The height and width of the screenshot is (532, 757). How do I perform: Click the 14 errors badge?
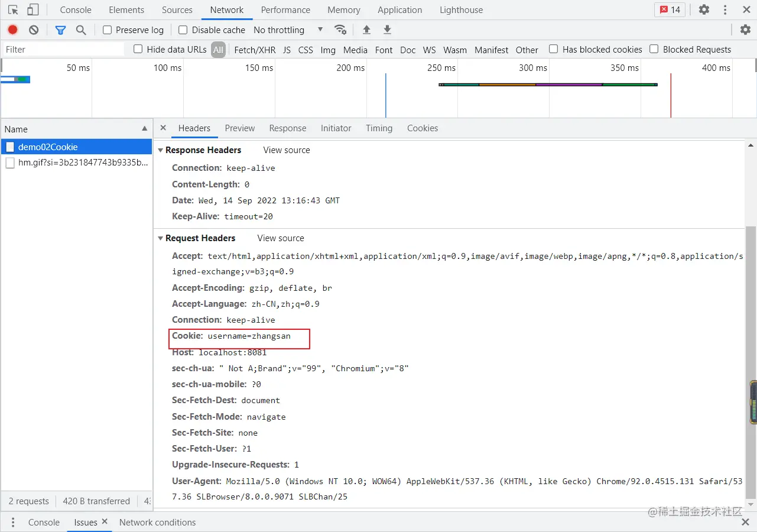tap(670, 9)
